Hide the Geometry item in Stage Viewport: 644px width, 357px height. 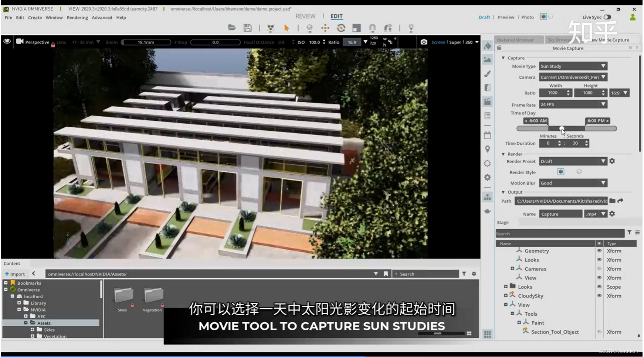(599, 251)
